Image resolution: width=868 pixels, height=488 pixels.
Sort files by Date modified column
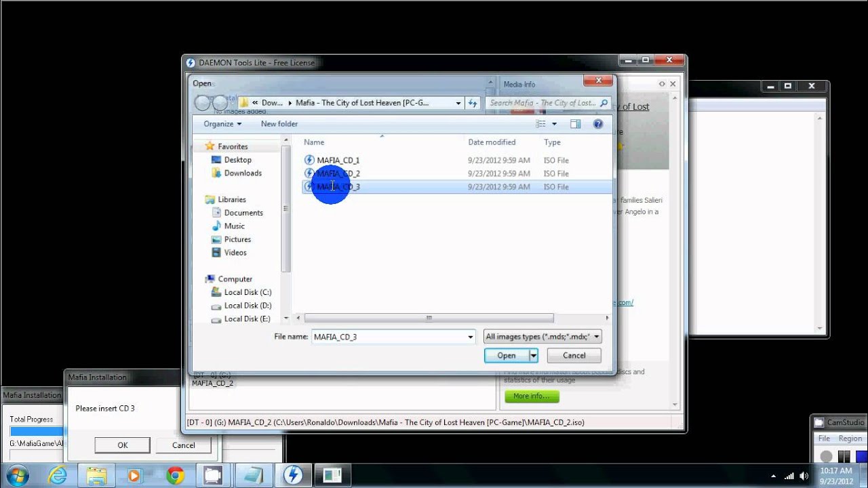click(492, 142)
